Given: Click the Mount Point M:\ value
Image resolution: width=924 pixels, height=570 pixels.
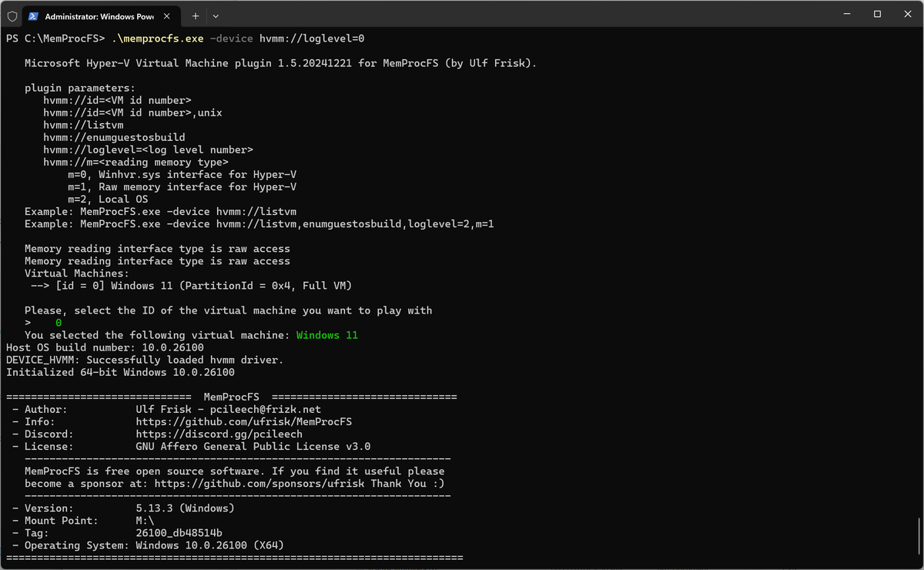Looking at the screenshot, I should pyautogui.click(x=145, y=521).
